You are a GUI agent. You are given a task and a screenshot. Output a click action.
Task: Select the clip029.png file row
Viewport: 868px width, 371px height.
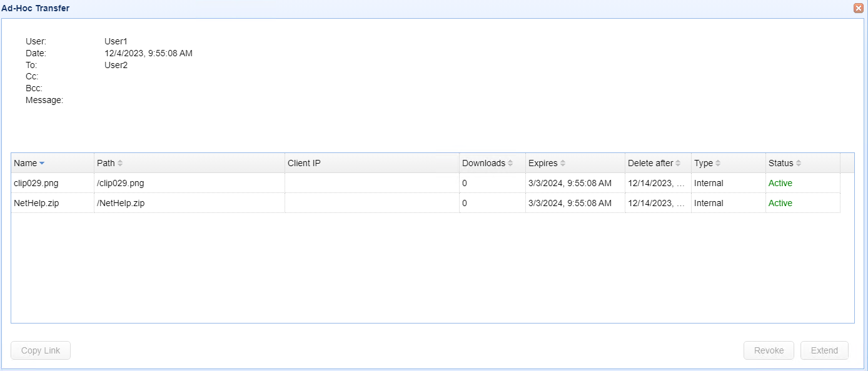pos(36,183)
